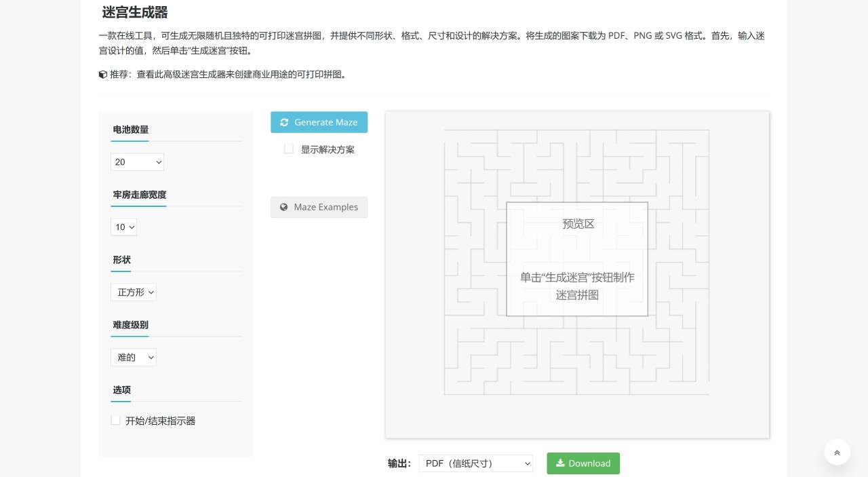Open the 牢房走廊宽度 dropdown showing 10

[x=123, y=227]
